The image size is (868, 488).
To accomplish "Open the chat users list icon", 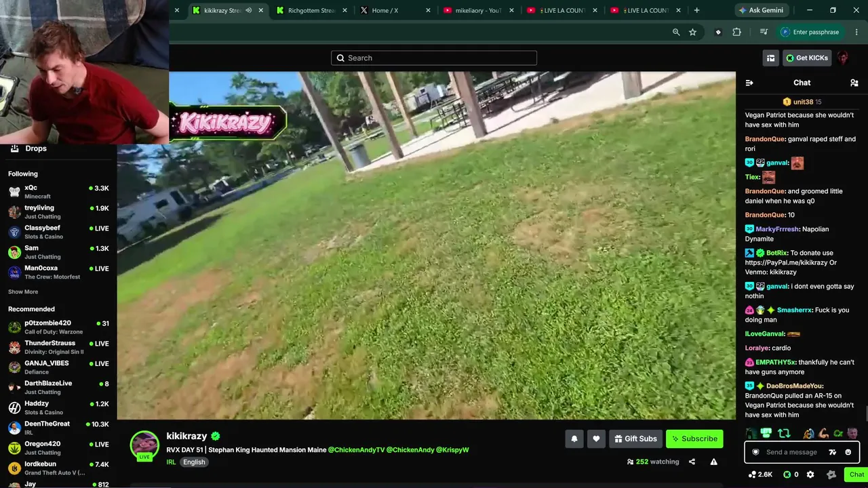I will (854, 83).
